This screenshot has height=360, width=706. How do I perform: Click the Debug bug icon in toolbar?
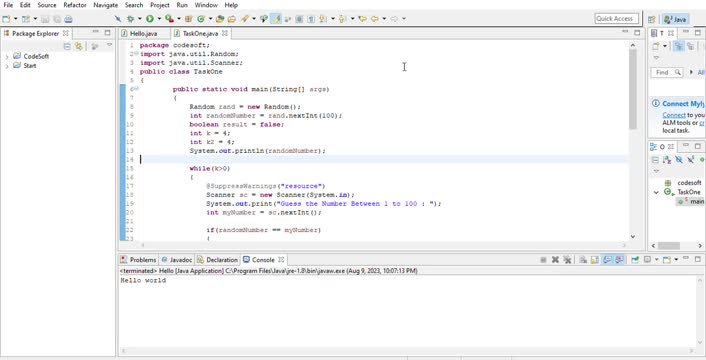click(x=131, y=19)
